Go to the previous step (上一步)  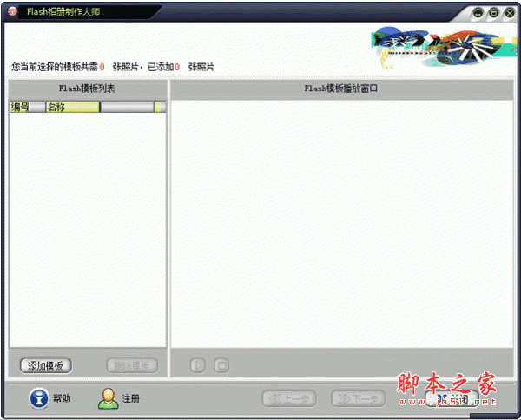289,398
